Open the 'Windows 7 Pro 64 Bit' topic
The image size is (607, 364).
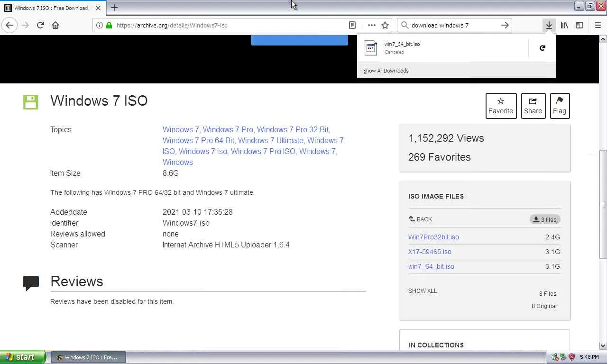[x=199, y=140]
